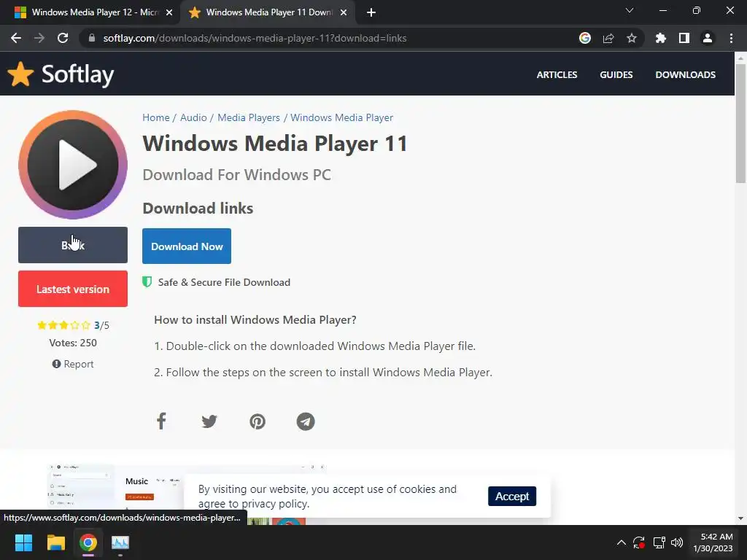The width and height of the screenshot is (747, 560).
Task: Click the star rating row
Action: pos(63,325)
